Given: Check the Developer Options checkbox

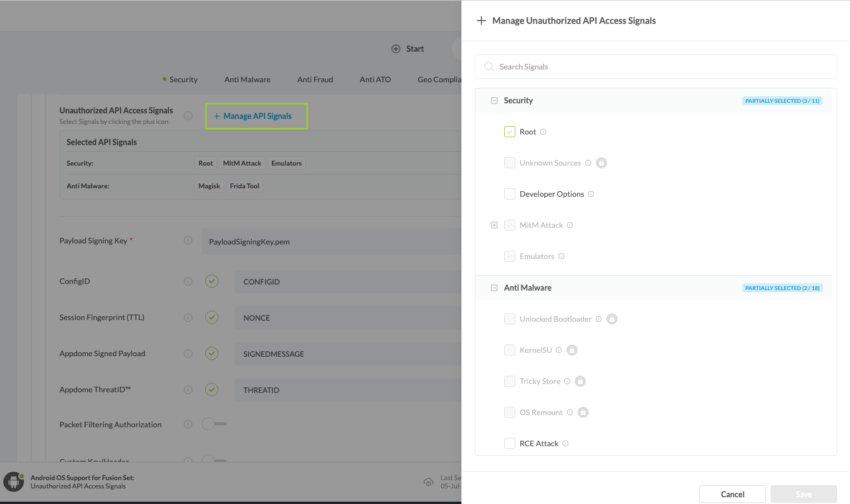Looking at the screenshot, I should pos(510,194).
